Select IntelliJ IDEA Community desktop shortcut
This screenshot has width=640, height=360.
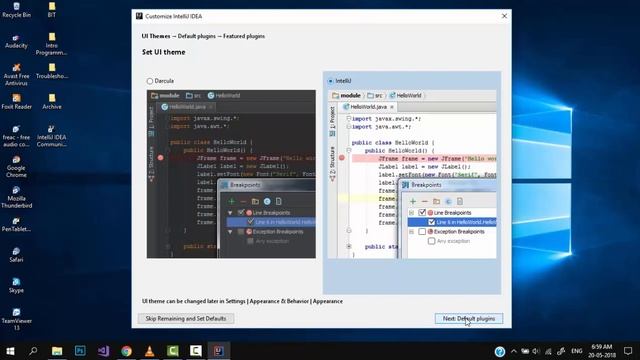[x=52, y=136]
